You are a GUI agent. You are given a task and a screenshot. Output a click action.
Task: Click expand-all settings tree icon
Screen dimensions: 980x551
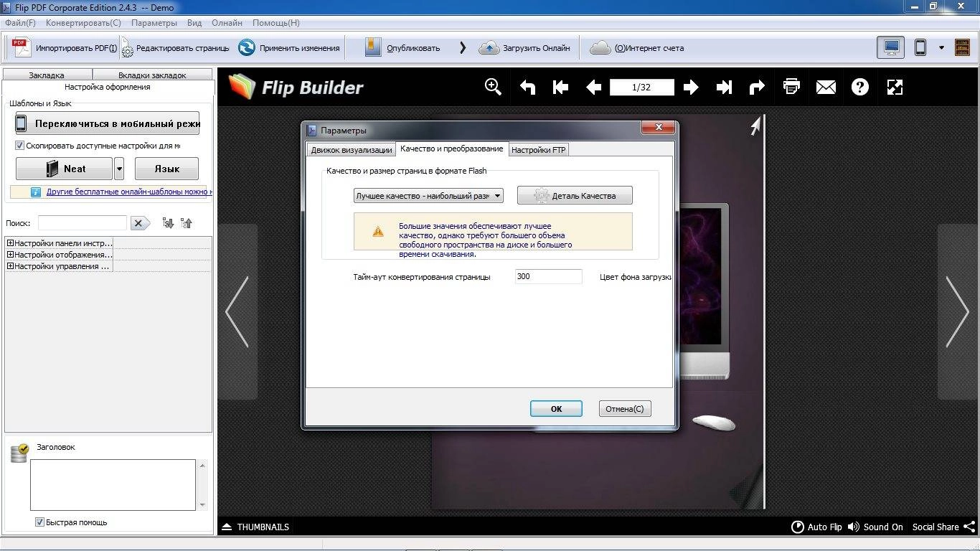168,223
